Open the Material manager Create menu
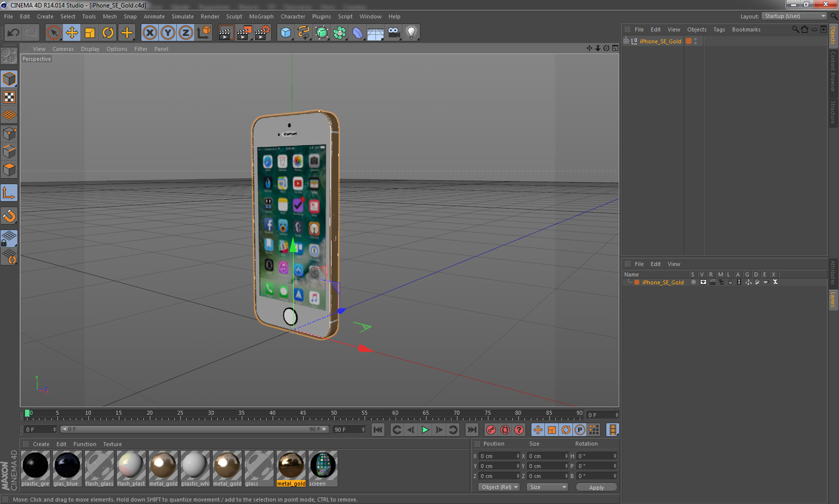The image size is (839, 504). tap(41, 444)
